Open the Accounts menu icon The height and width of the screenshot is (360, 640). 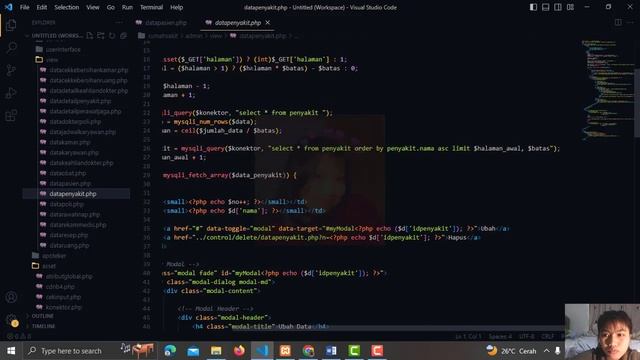point(11,297)
